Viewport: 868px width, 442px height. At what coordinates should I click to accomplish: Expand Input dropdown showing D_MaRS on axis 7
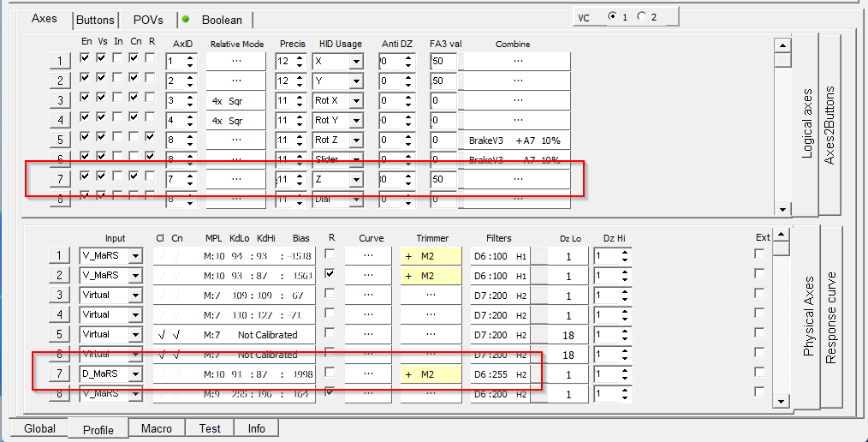click(134, 374)
